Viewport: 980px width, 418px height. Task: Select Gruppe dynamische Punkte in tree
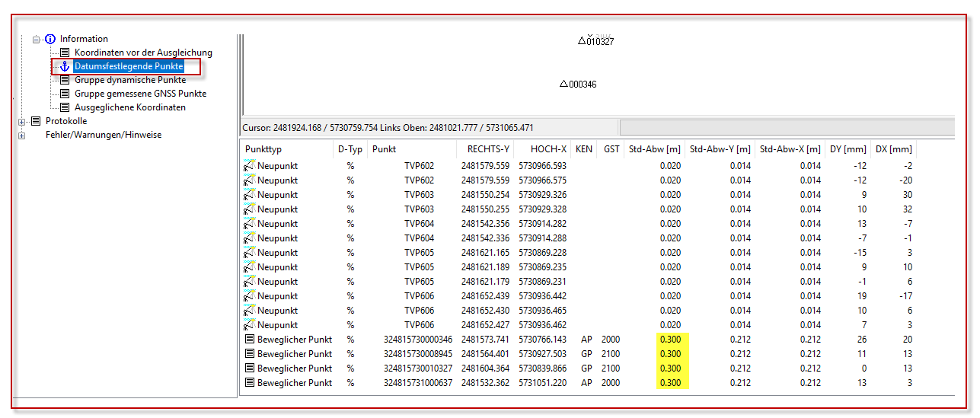coord(129,80)
